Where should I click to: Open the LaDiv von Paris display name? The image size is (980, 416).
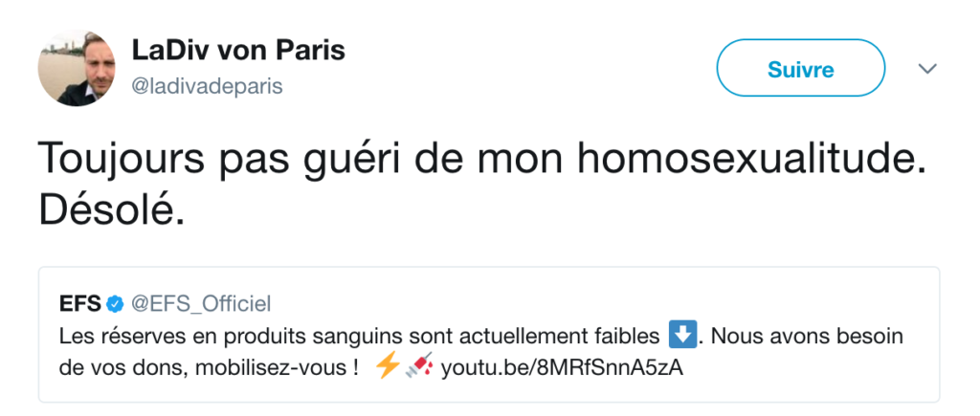click(237, 50)
